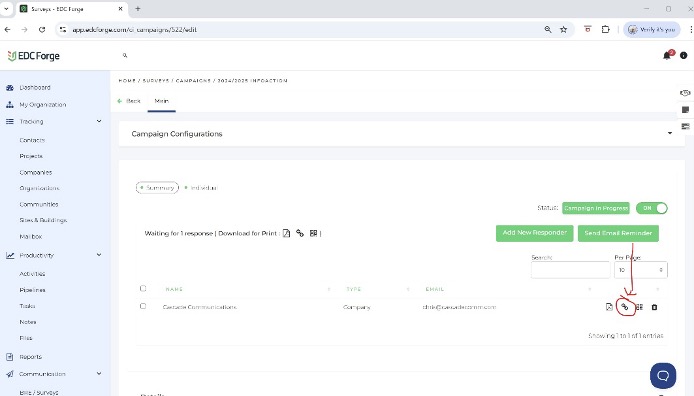Viewport: 694px width, 396px height.
Task: Reload the page with the browser refresh icon
Action: point(42,30)
